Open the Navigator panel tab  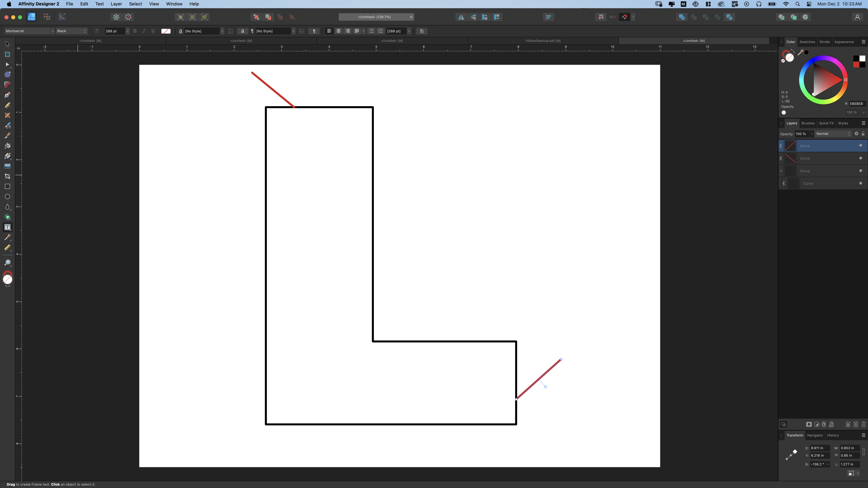[x=815, y=435]
